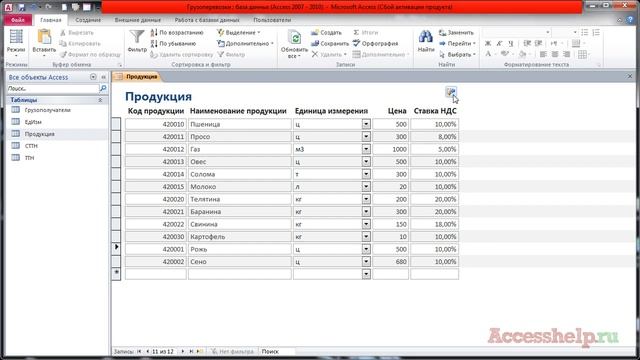Click Save icon in quick access toolbar

pos(21,7)
